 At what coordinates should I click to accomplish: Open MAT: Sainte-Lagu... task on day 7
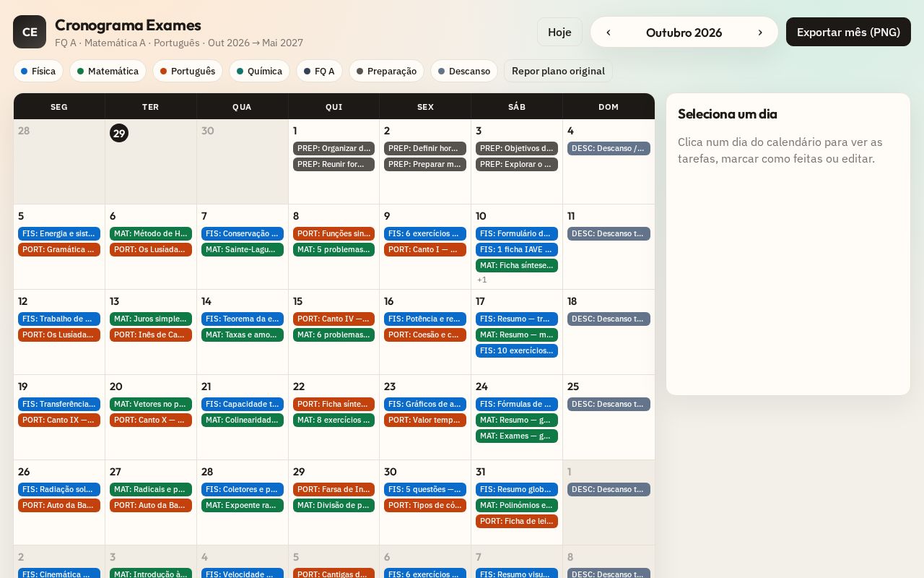(x=243, y=249)
